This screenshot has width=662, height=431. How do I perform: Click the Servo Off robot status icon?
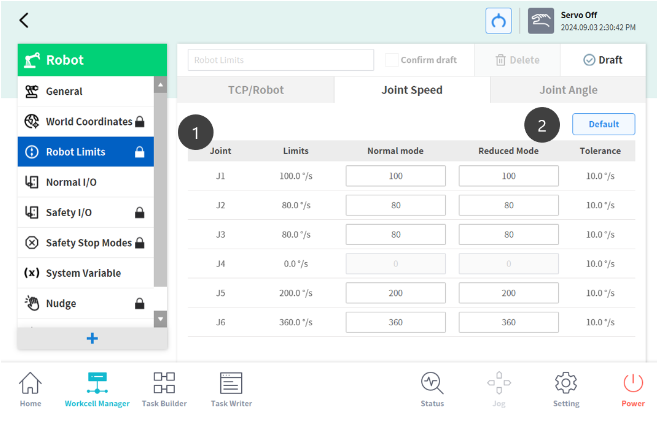point(541,21)
